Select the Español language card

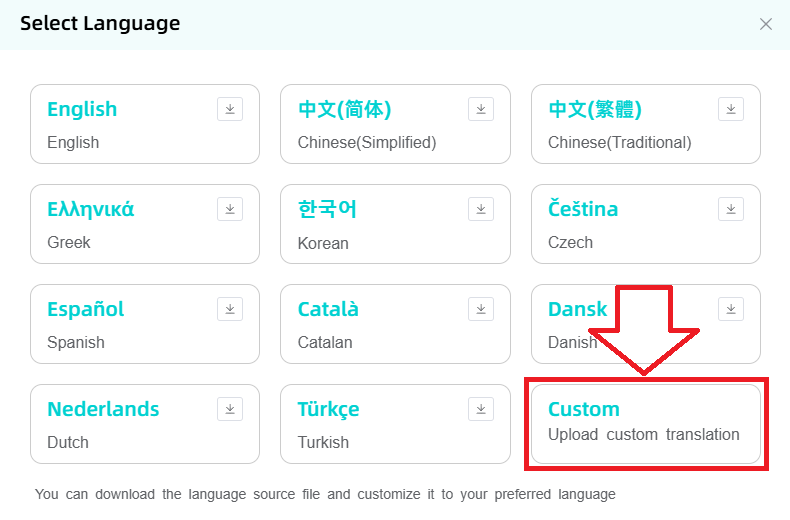tap(120, 325)
